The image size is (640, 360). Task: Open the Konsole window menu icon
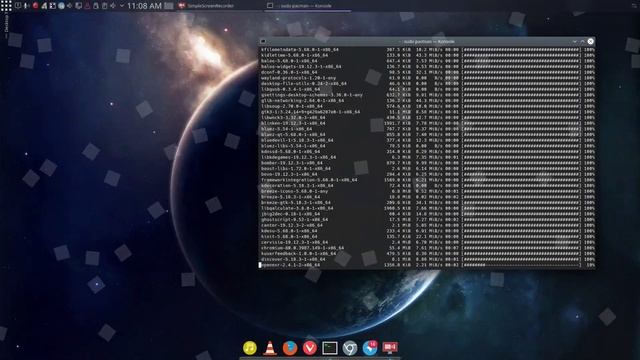coord(263,41)
